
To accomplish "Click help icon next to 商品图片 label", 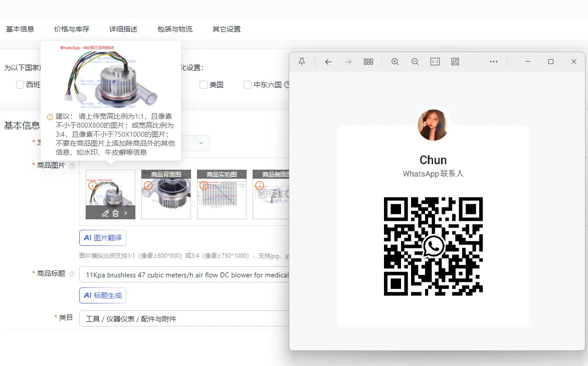I will click(72, 166).
